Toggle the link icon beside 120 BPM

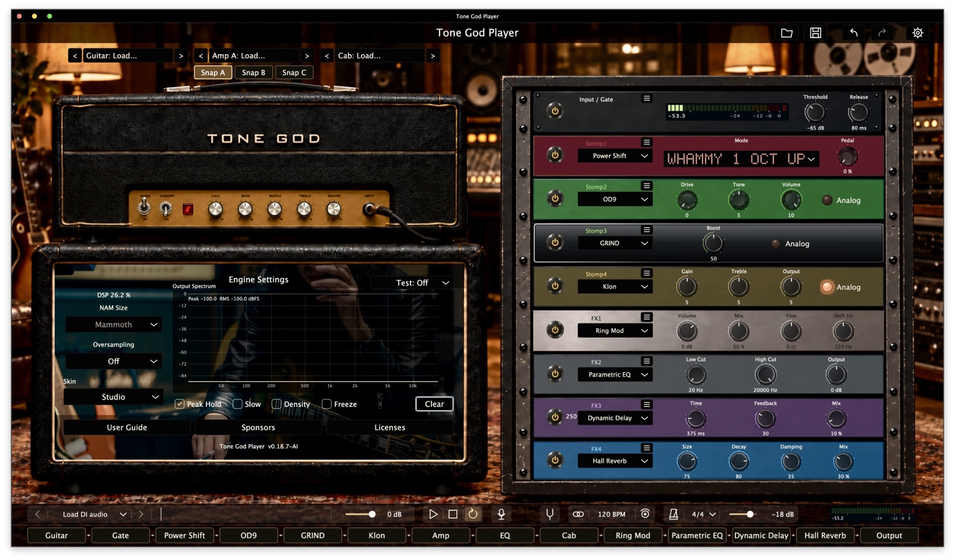(x=578, y=515)
